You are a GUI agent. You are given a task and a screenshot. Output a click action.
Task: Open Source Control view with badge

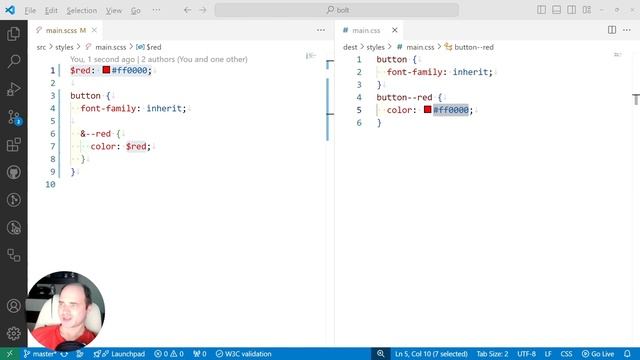[14, 117]
